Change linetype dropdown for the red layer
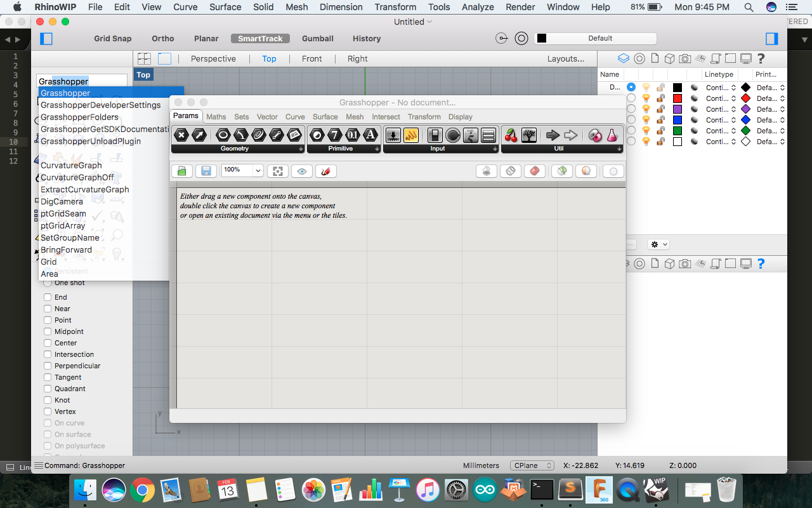Screen dimensions: 812x508 pos(721,98)
